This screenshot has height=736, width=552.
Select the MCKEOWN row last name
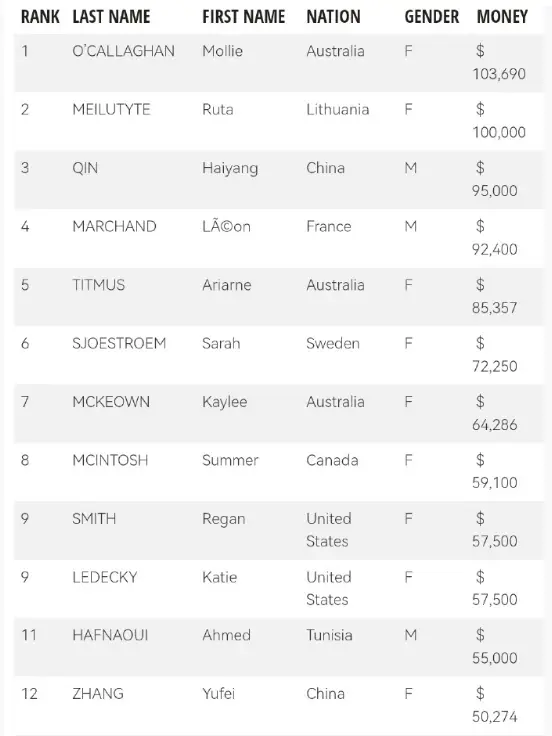tap(111, 402)
